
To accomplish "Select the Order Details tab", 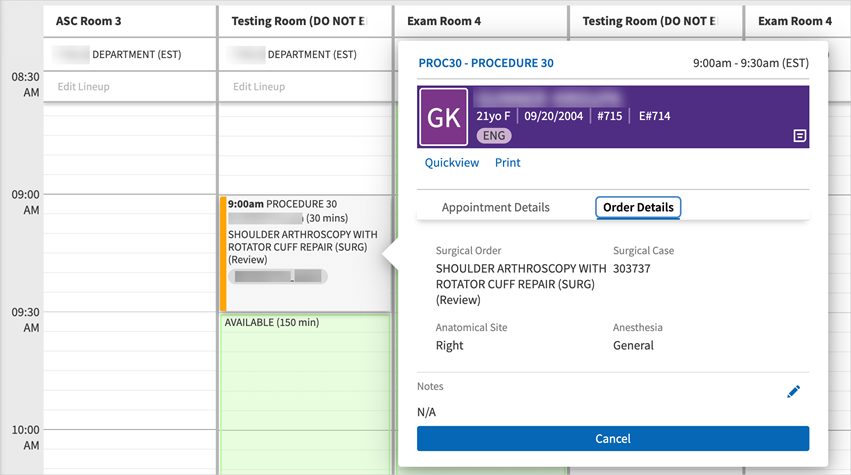I will 638,207.
